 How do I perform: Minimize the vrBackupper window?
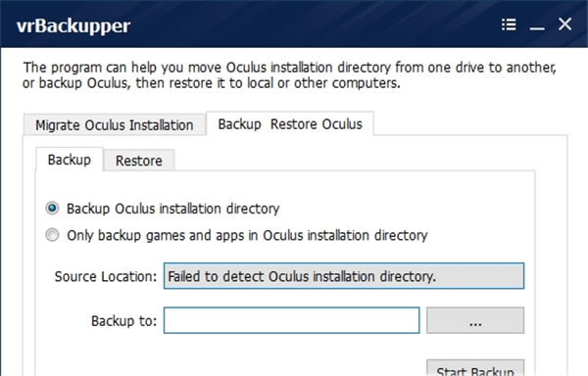tap(537, 28)
